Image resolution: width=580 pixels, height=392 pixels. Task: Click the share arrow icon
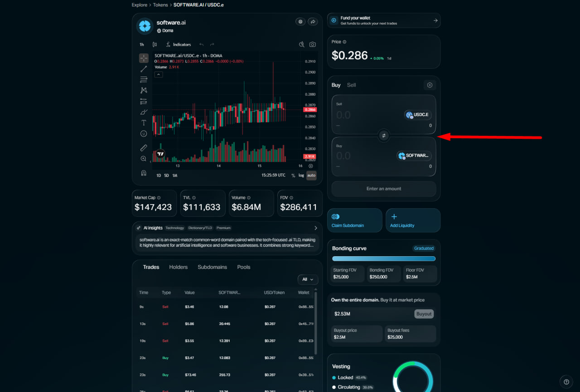tap(313, 22)
